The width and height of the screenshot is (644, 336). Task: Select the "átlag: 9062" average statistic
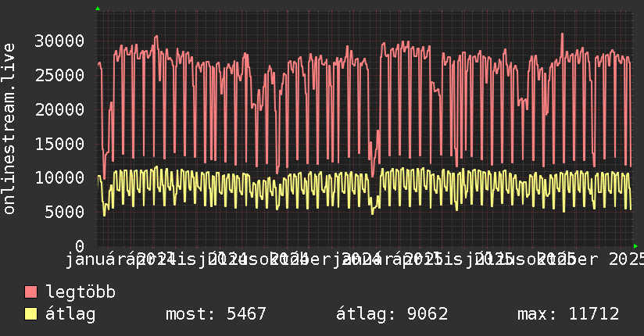pos(391,314)
